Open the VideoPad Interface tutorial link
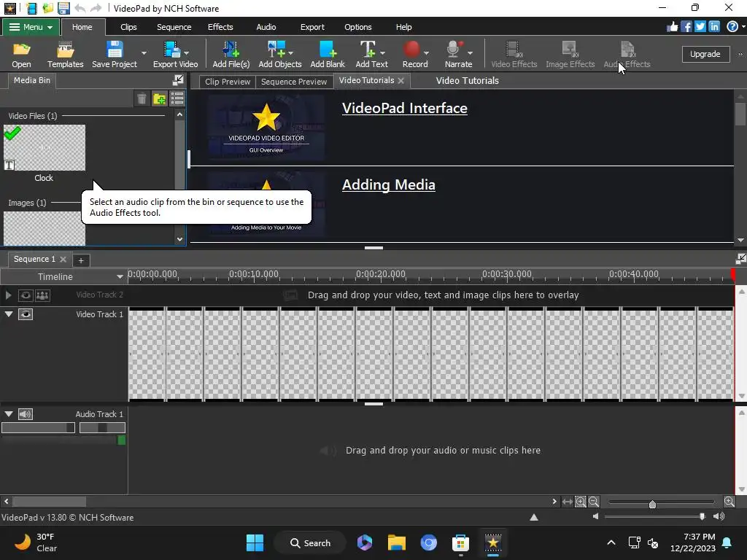 point(404,108)
